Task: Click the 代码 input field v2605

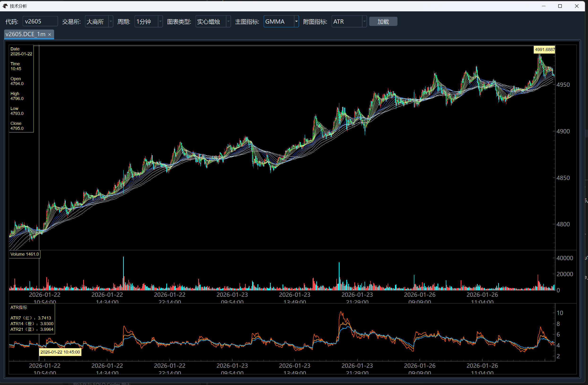Action: tap(40, 22)
